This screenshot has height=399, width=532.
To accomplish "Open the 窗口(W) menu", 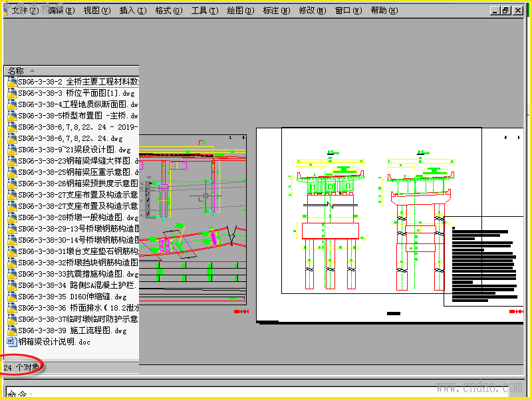I will pyautogui.click(x=348, y=11).
